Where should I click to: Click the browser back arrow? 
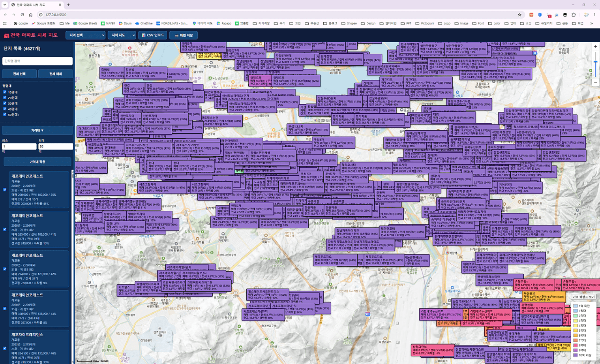click(x=6, y=15)
